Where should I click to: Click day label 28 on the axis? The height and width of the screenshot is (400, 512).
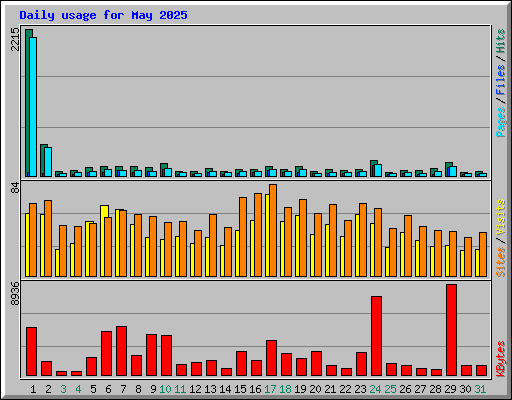coord(435,389)
